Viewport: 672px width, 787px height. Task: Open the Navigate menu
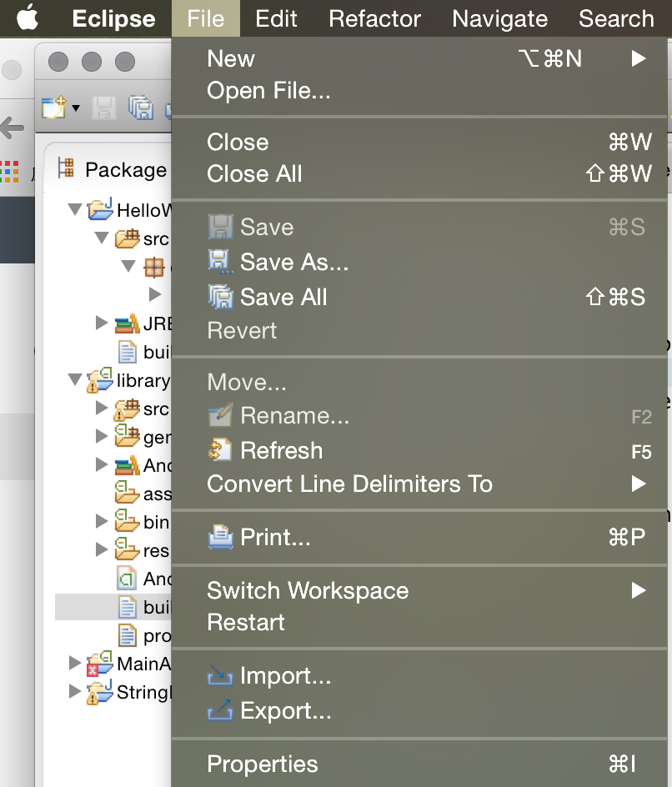pos(500,18)
